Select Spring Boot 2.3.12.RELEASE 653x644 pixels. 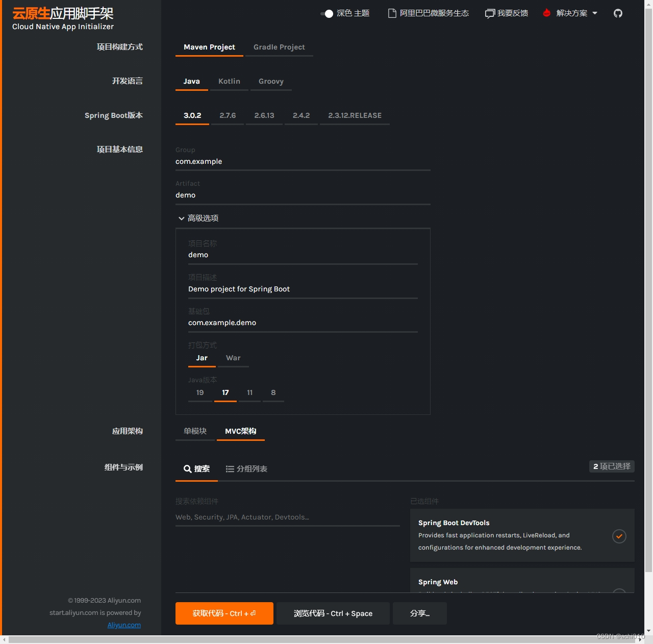[355, 115]
